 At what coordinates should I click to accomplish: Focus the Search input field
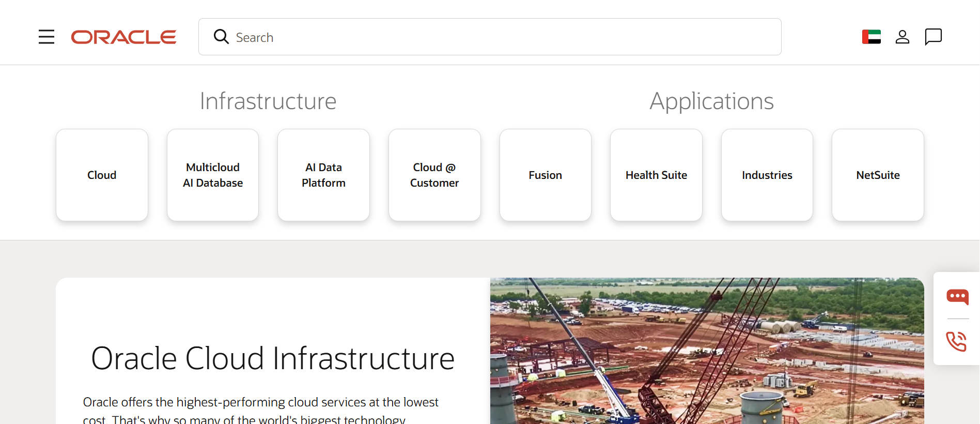490,37
